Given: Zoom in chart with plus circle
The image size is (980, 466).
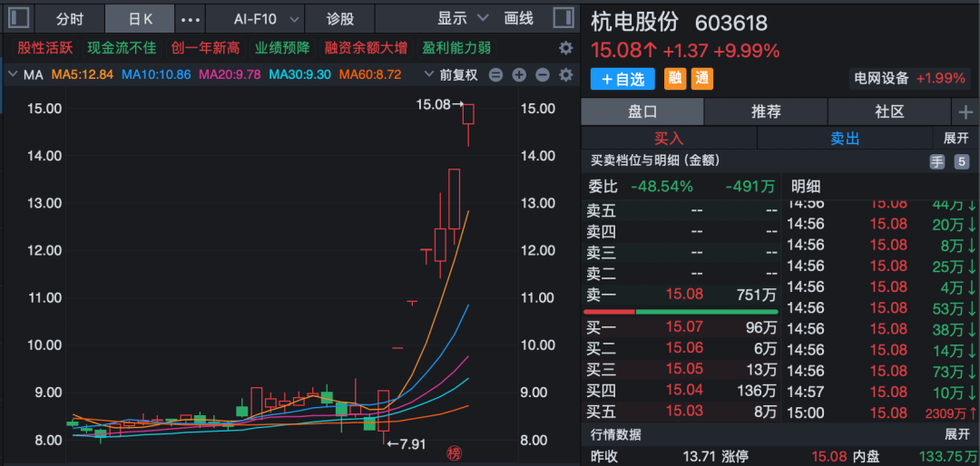Looking at the screenshot, I should tap(519, 75).
